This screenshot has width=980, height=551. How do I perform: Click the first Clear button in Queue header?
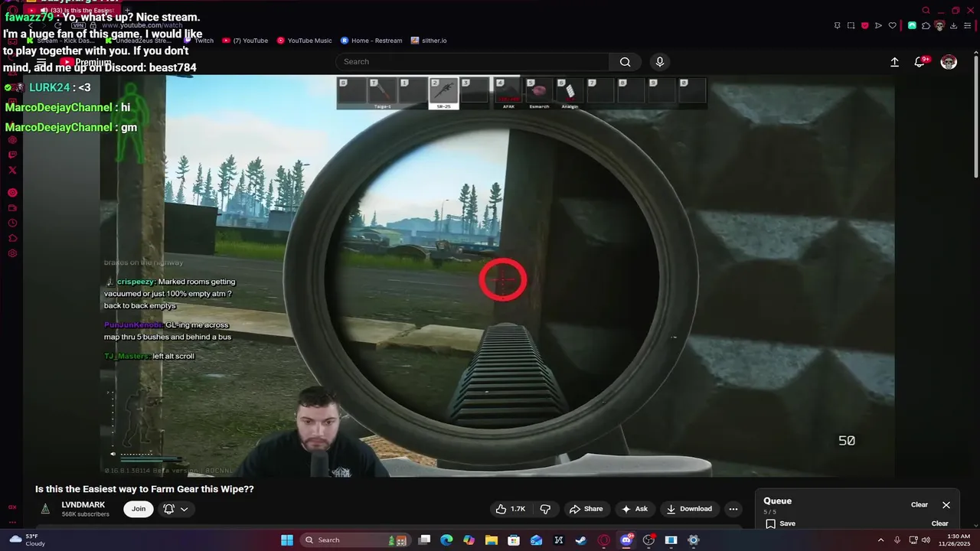(920, 505)
